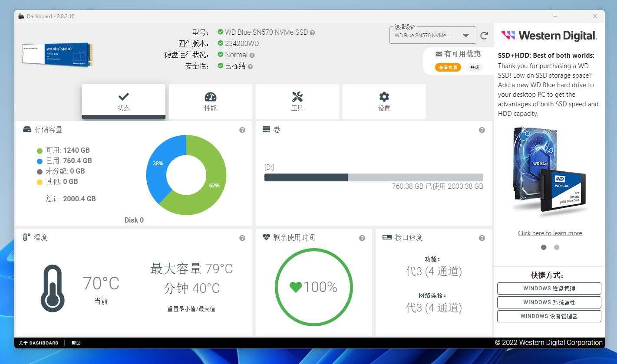Click the Disk 0 label
The image size is (617, 364).
pyautogui.click(x=134, y=220)
